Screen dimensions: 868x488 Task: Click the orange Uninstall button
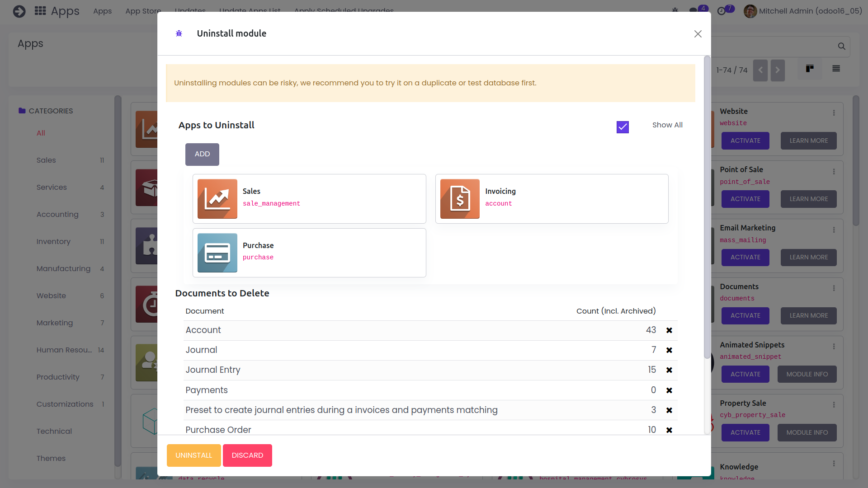193,455
